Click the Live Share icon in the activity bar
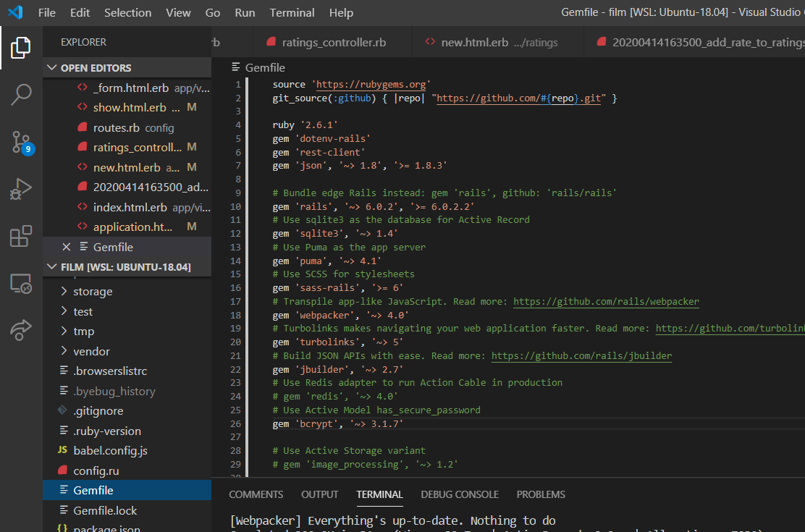 [x=21, y=329]
